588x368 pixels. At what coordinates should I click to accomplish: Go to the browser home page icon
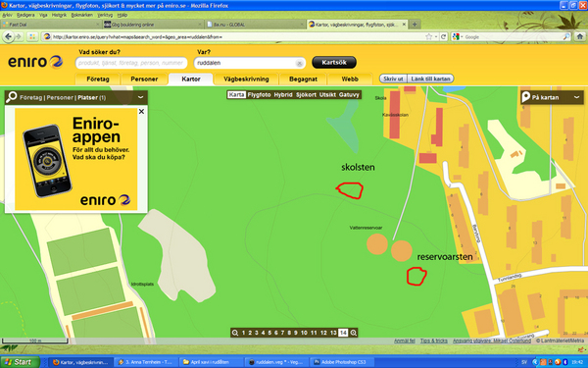click(580, 36)
